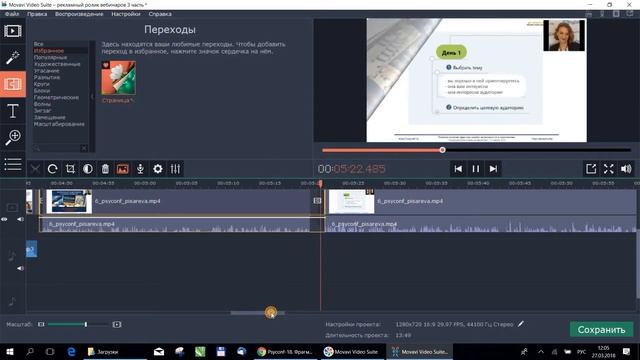Mute the audio track speaker icon
Viewport: 640px width, 360px height.
click(x=20, y=269)
